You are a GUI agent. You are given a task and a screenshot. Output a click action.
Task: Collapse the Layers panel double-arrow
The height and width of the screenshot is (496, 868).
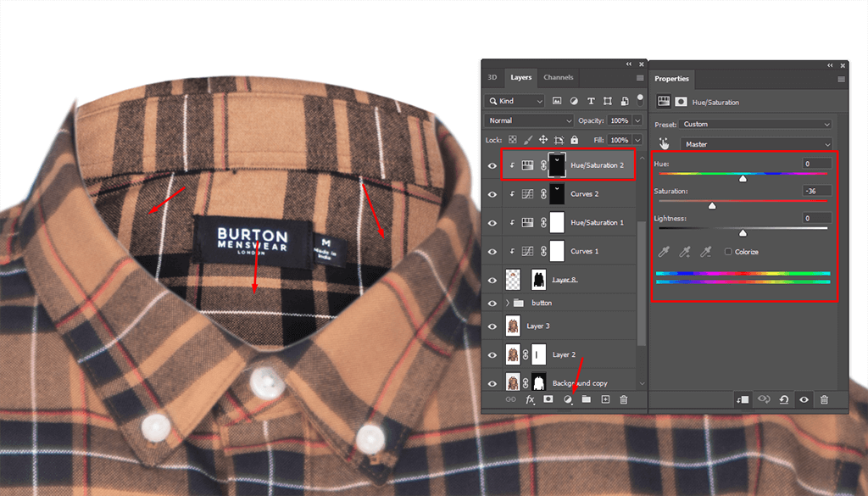(x=629, y=64)
